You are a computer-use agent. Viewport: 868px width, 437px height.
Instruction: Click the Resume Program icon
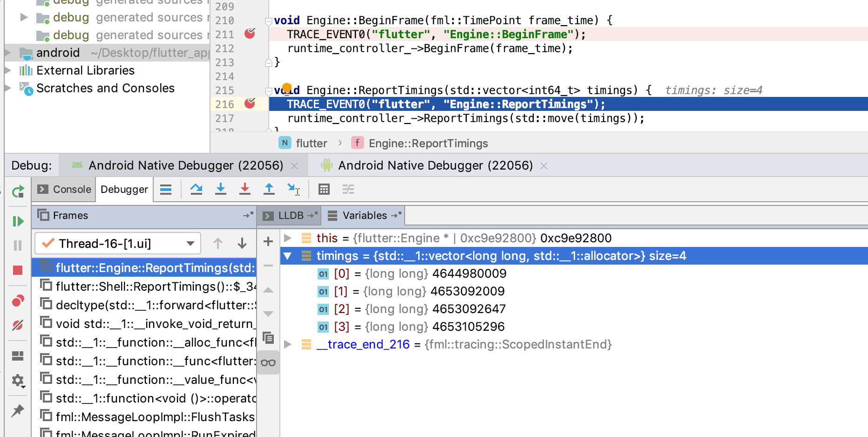point(18,222)
